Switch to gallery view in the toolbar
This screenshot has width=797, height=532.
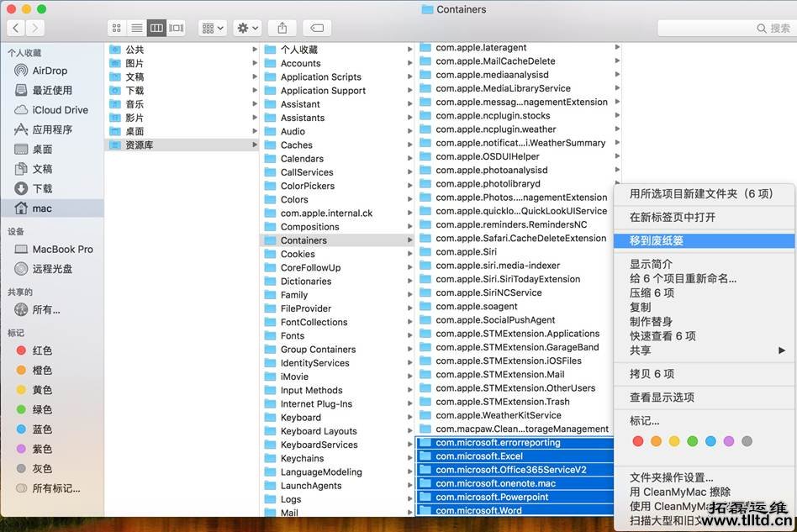point(177,28)
